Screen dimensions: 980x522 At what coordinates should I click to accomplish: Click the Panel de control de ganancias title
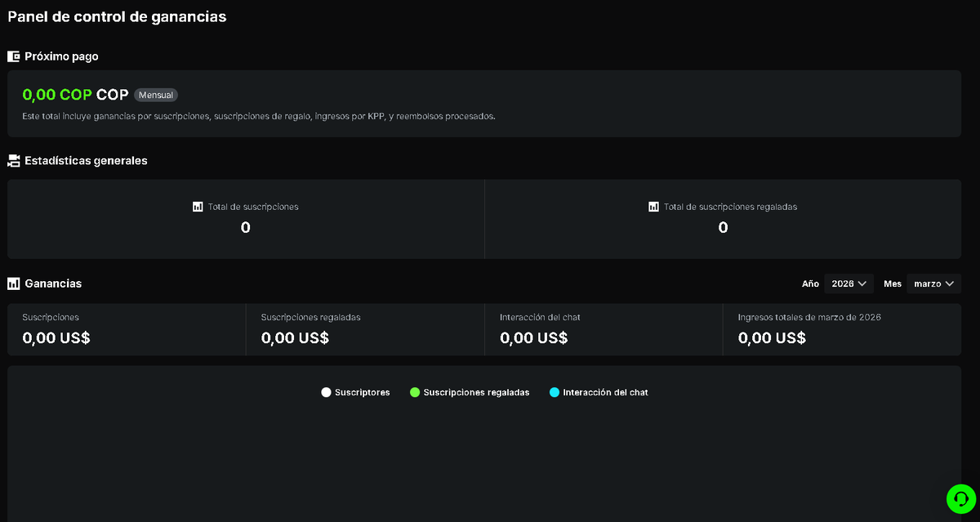pos(117,16)
